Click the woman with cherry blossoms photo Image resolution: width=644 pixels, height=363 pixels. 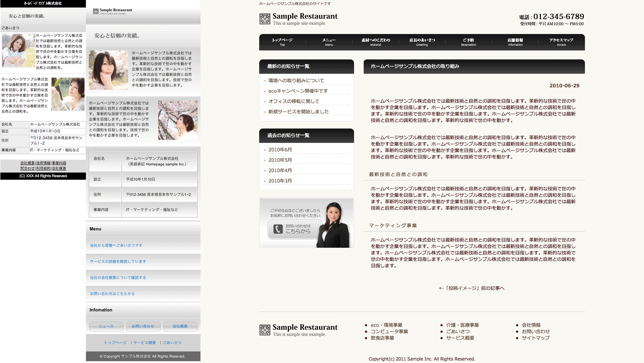(178, 120)
